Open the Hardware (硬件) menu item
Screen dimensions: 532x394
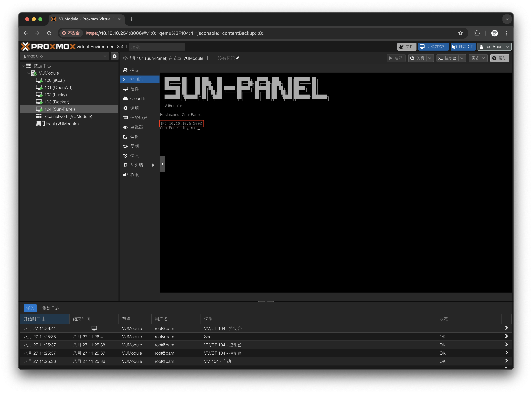tap(134, 89)
